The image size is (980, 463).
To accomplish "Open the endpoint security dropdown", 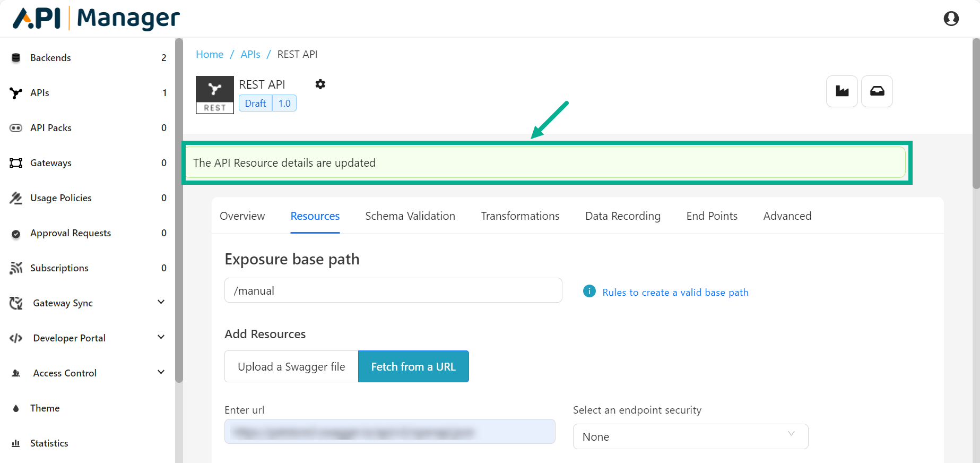I will pos(690,436).
